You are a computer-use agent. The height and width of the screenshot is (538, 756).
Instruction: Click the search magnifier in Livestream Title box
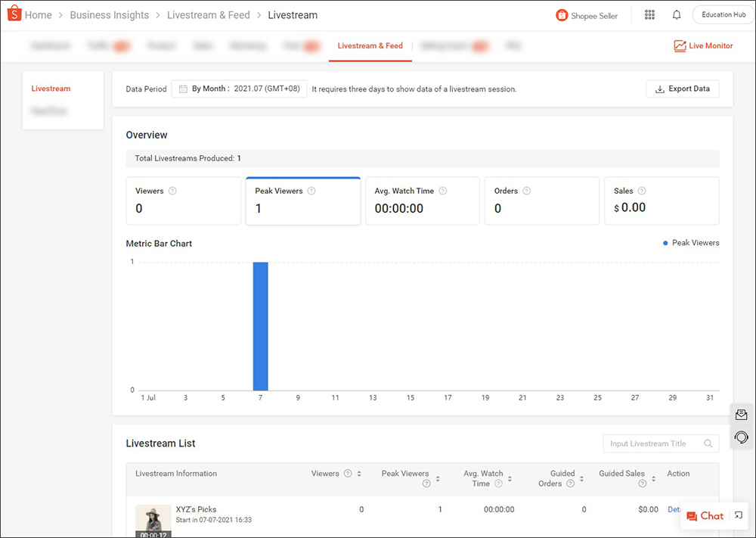(708, 443)
